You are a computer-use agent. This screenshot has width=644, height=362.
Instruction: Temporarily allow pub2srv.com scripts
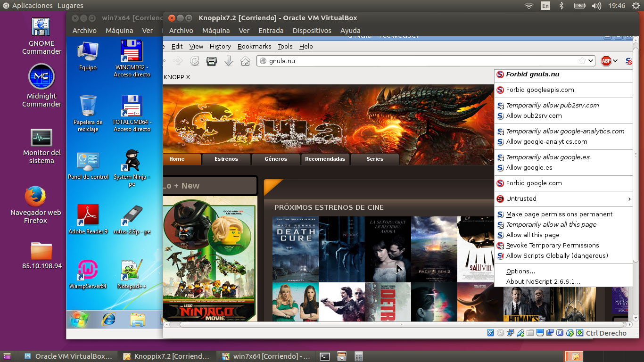pos(552,105)
